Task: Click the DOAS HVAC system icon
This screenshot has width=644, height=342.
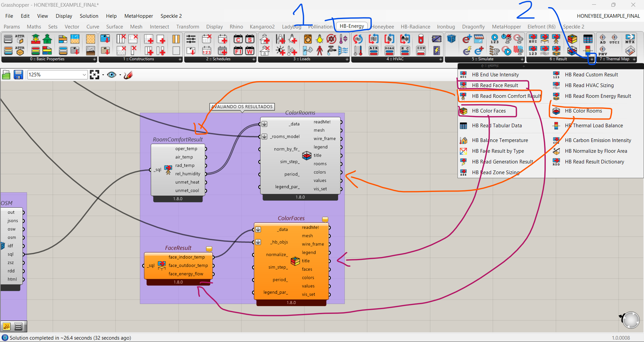Action: pos(389,51)
